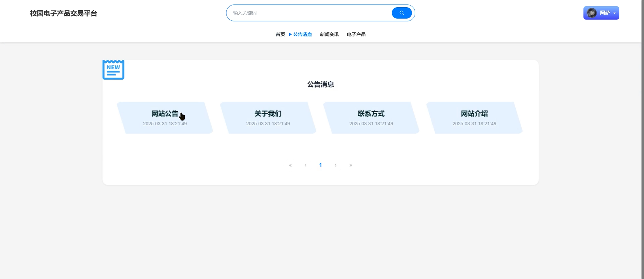This screenshot has width=644, height=279.
Task: Go to the first page arrow
Action: 290,165
